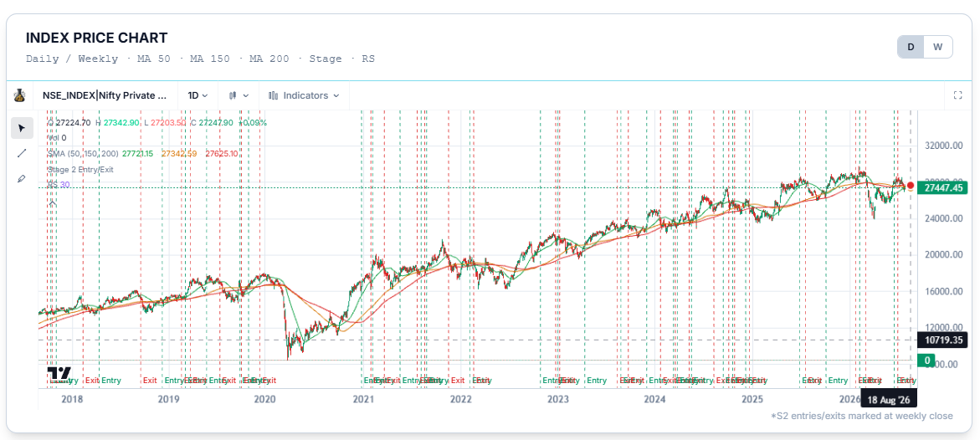Click the 2021 year label on time axis
The height and width of the screenshot is (440, 980).
363,399
